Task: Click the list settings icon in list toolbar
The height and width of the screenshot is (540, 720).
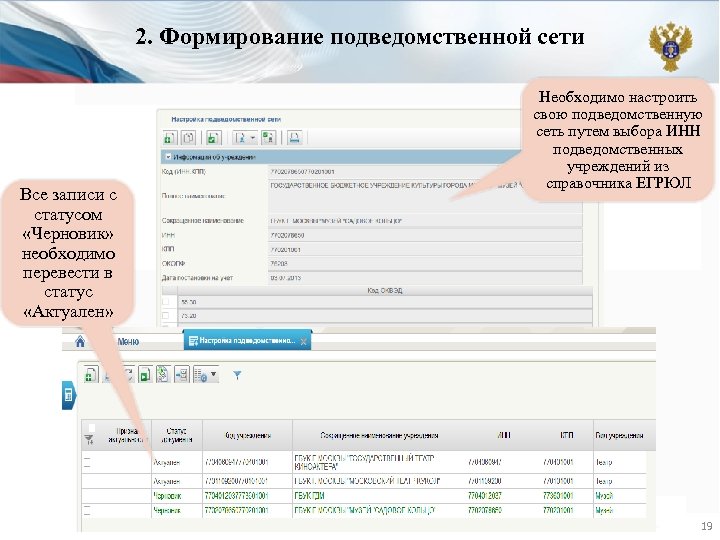Action: [x=201, y=375]
